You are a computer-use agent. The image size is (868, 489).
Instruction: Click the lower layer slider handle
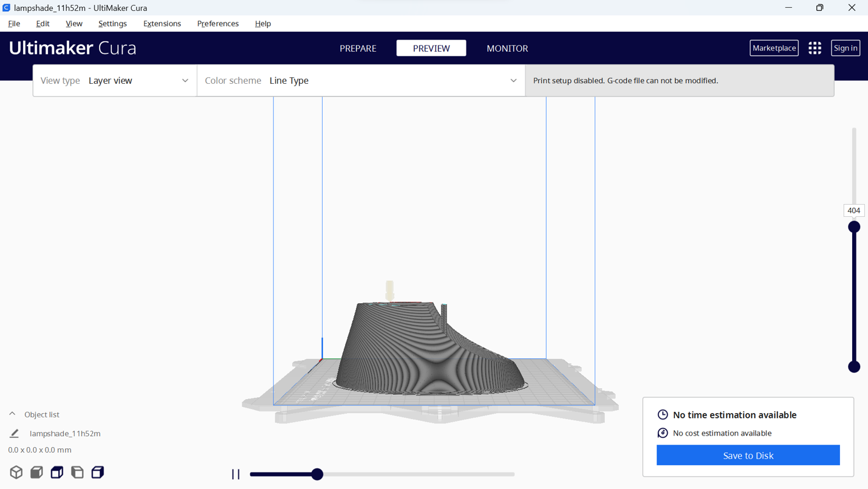[x=854, y=367]
